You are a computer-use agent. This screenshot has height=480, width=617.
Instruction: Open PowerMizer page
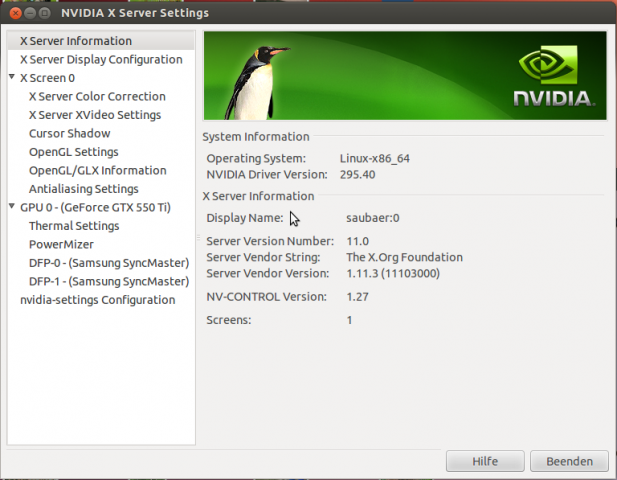click(61, 244)
